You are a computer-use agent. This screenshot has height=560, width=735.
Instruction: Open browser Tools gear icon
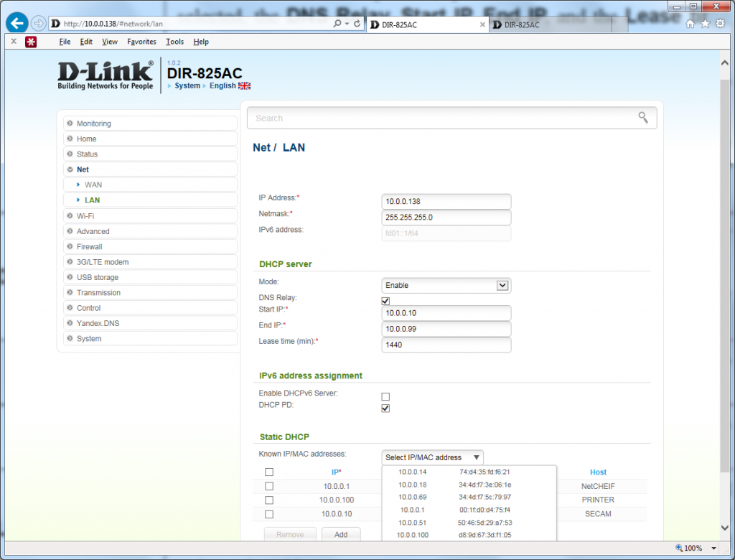point(720,24)
